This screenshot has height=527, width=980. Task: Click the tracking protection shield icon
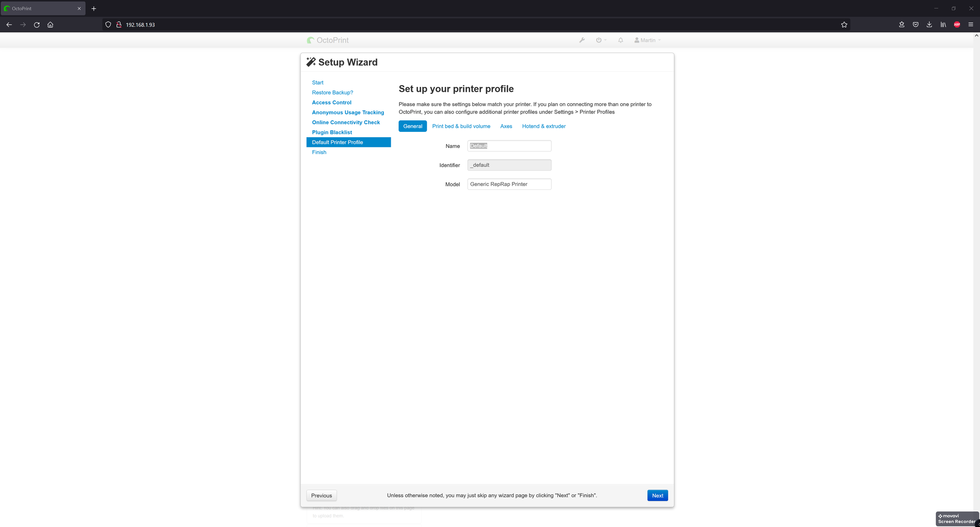point(108,24)
